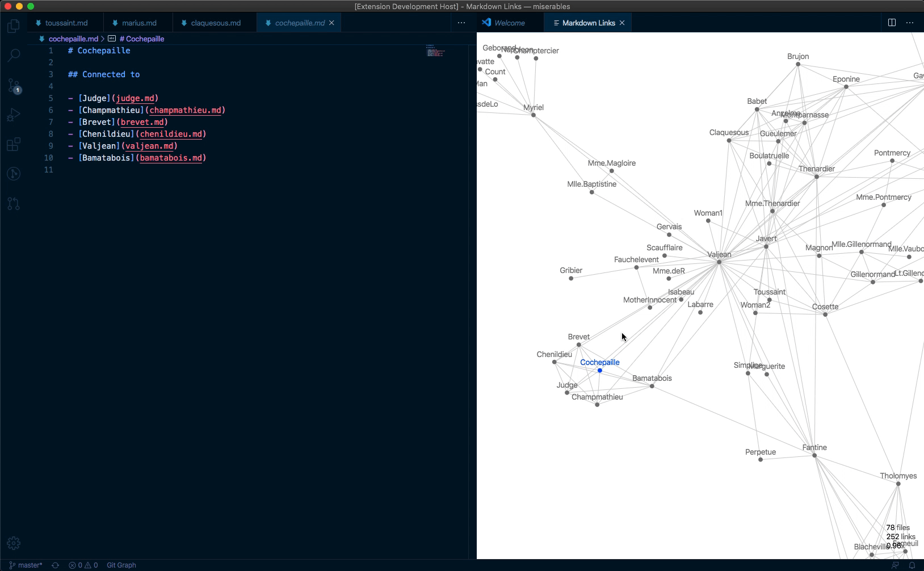The width and height of the screenshot is (924, 571).
Task: Open Source Control view with badge
Action: pyautogui.click(x=14, y=86)
